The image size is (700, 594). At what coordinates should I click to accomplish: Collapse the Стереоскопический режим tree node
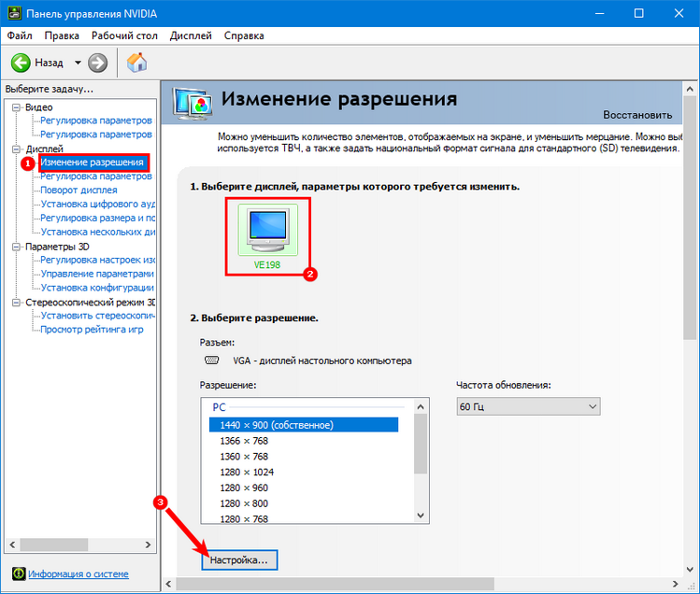tap(17, 303)
